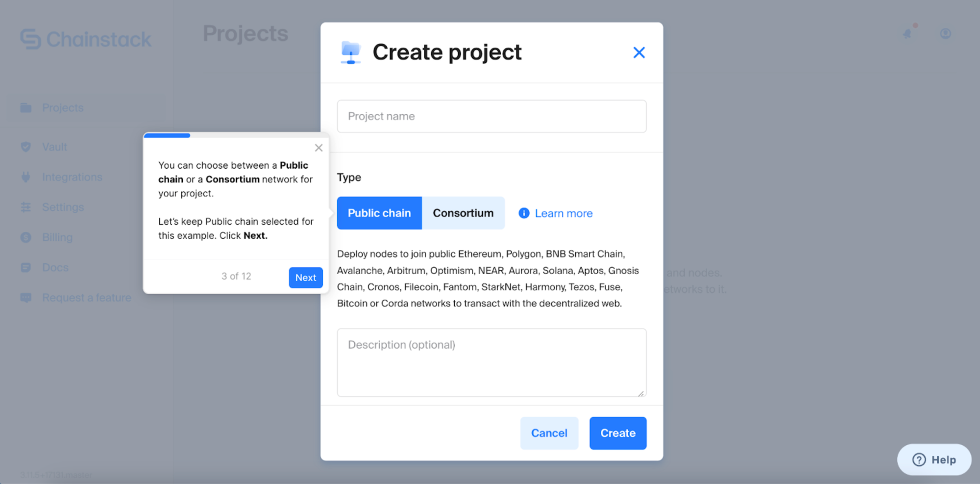
Task: Focus the Description (optional) field
Action: point(491,362)
